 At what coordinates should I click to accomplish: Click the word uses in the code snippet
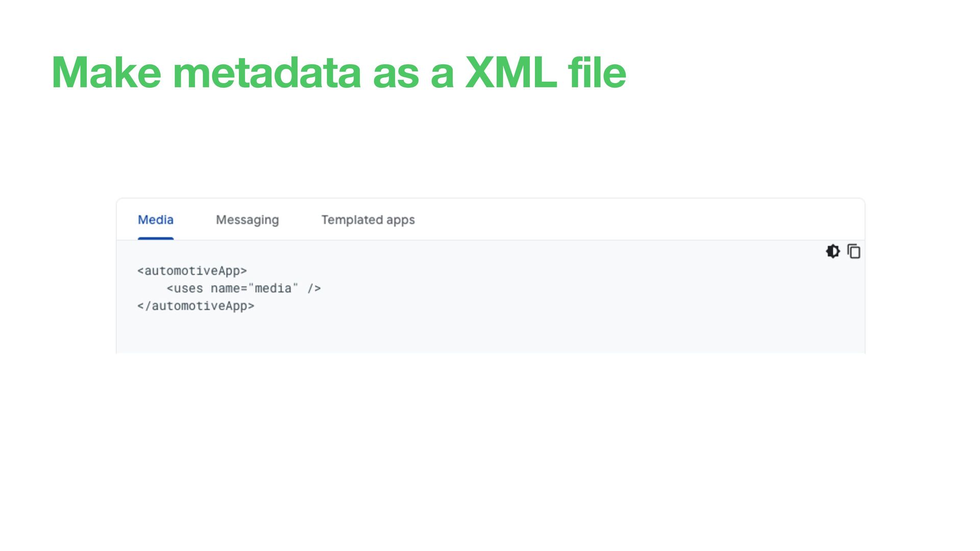188,289
